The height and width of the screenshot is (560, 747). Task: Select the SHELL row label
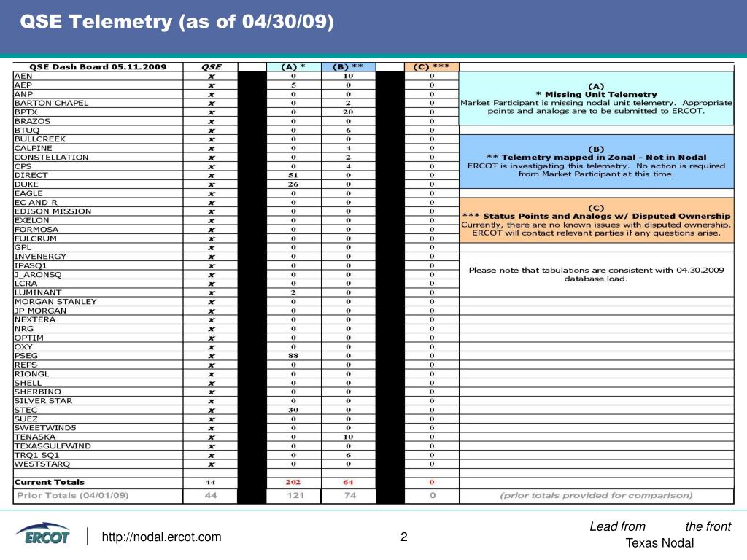(28, 383)
